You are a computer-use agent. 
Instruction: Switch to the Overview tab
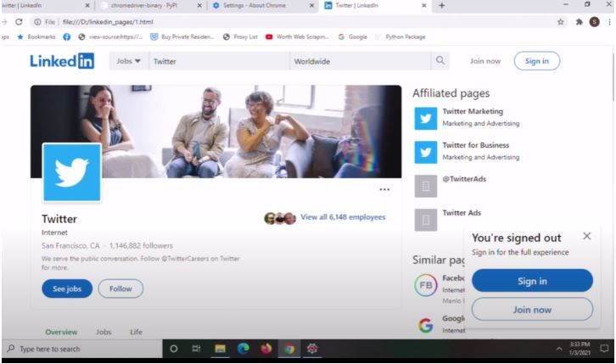61,332
